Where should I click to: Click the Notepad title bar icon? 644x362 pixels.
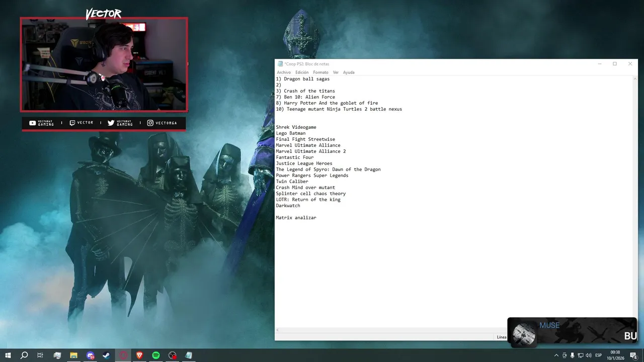tap(280, 64)
